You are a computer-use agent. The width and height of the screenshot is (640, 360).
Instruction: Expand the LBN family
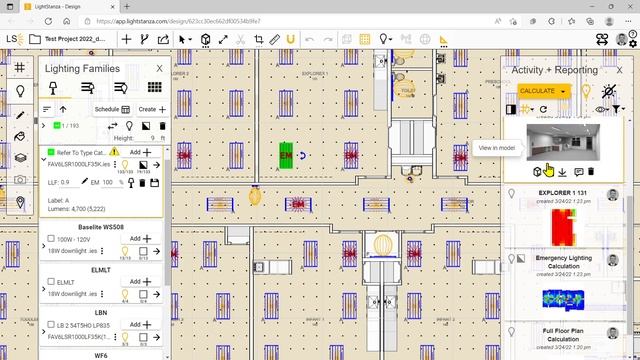click(x=44, y=332)
